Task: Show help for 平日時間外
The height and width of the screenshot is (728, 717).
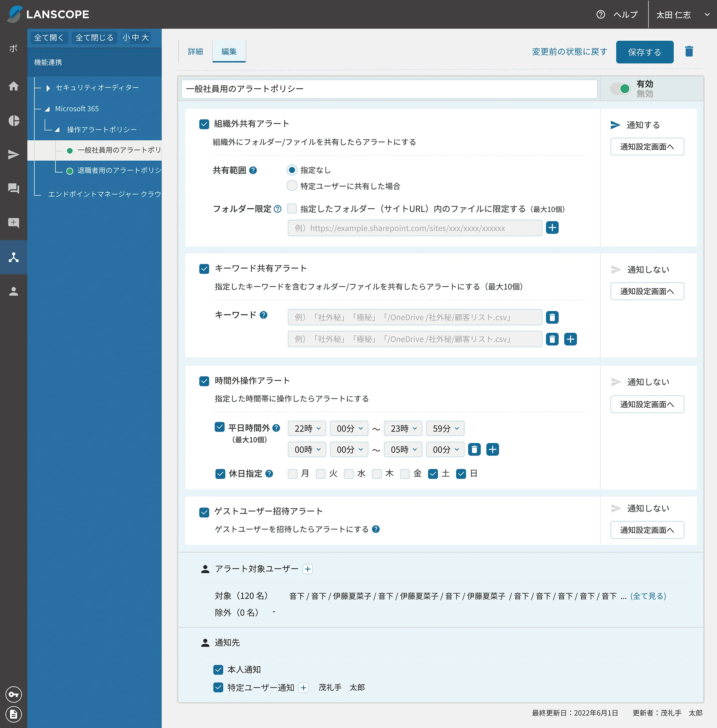Action: click(x=276, y=428)
